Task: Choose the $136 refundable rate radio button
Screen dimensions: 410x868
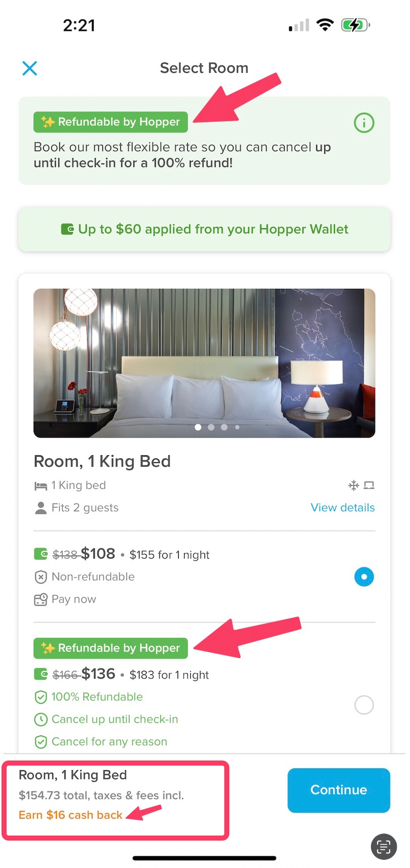Action: [364, 705]
